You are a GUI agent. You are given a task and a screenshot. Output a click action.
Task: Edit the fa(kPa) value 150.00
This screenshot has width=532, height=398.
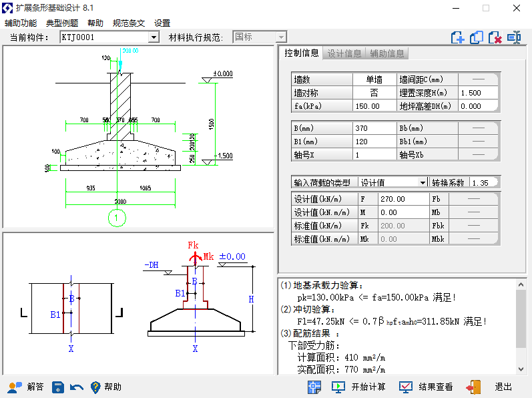[x=374, y=106]
